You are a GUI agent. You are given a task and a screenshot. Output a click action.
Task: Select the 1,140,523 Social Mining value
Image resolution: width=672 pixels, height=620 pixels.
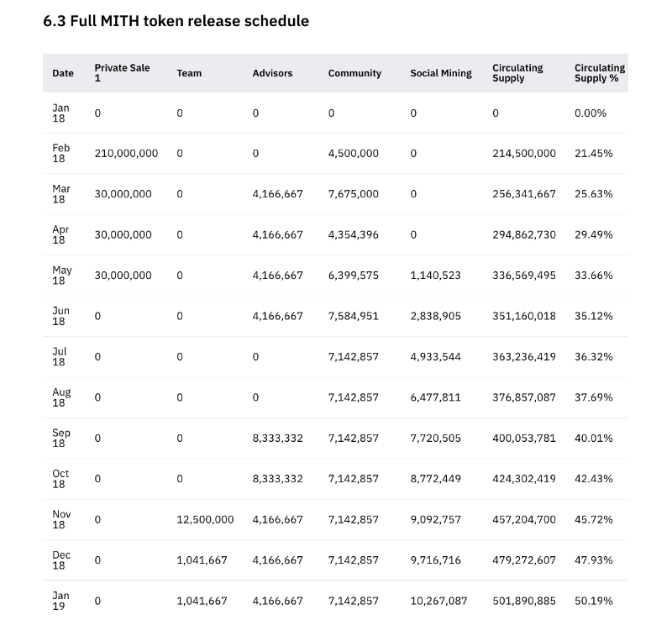tap(436, 276)
